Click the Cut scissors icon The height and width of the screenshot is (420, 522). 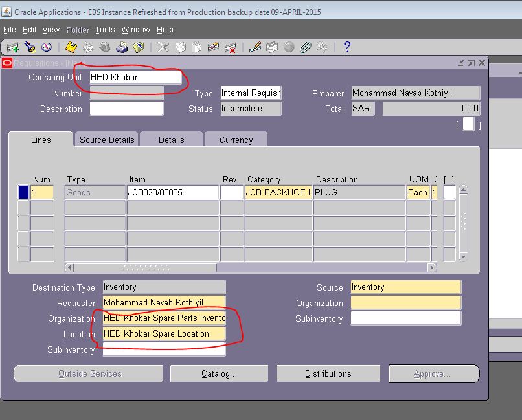[x=164, y=47]
